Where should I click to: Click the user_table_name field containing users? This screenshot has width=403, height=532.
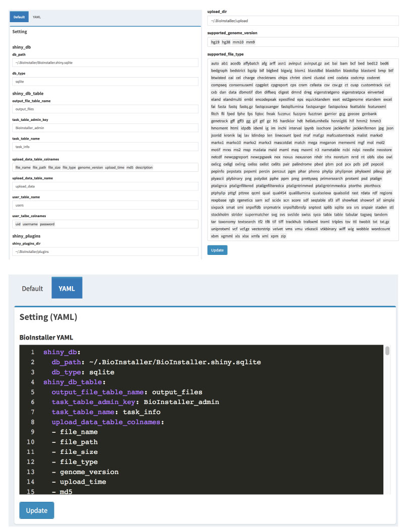pyautogui.click(x=105, y=205)
